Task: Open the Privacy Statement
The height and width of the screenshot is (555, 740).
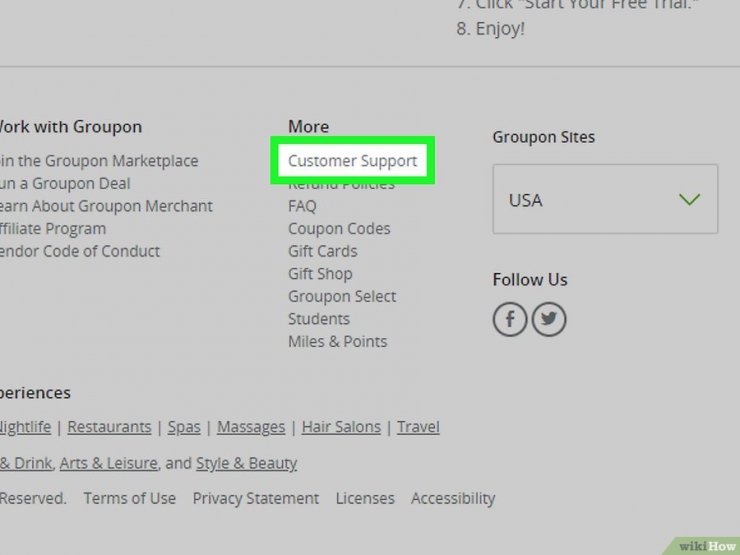Action: pyautogui.click(x=256, y=498)
